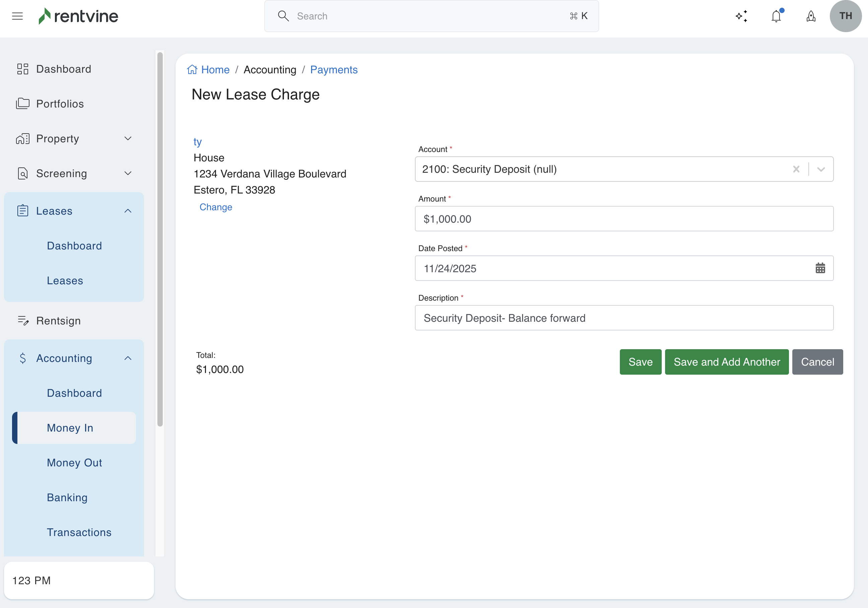Click the rentvine logo
Image resolution: width=868 pixels, height=608 pixels.
[79, 16]
